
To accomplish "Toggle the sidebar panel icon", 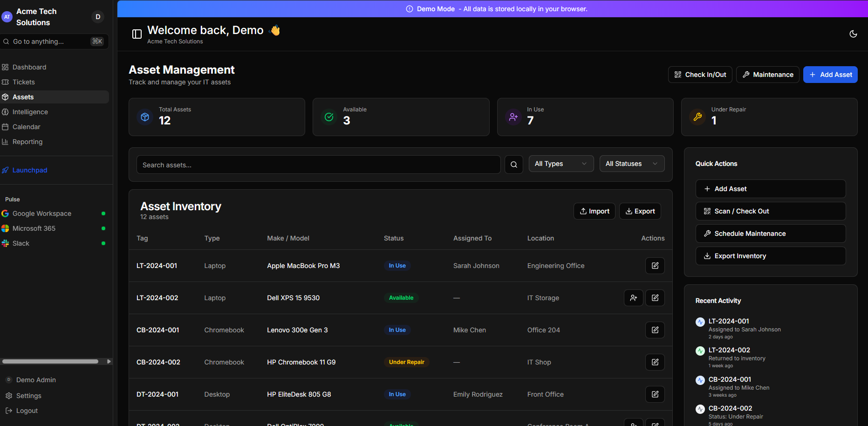I will [x=137, y=34].
